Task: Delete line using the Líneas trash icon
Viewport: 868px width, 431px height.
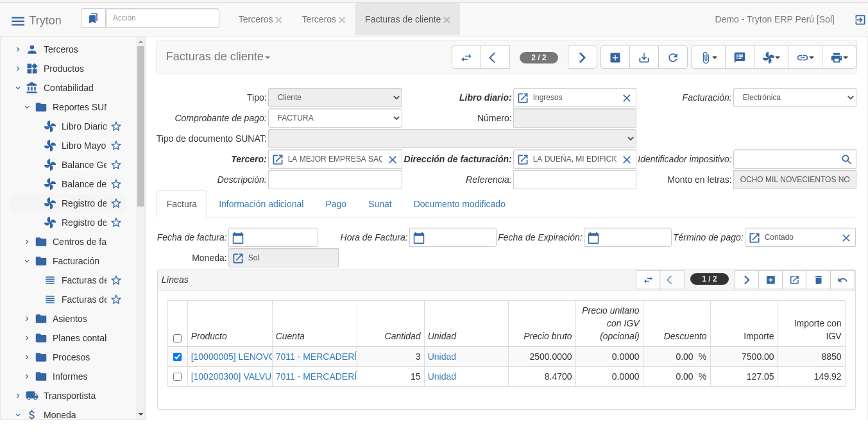Action: 819,280
